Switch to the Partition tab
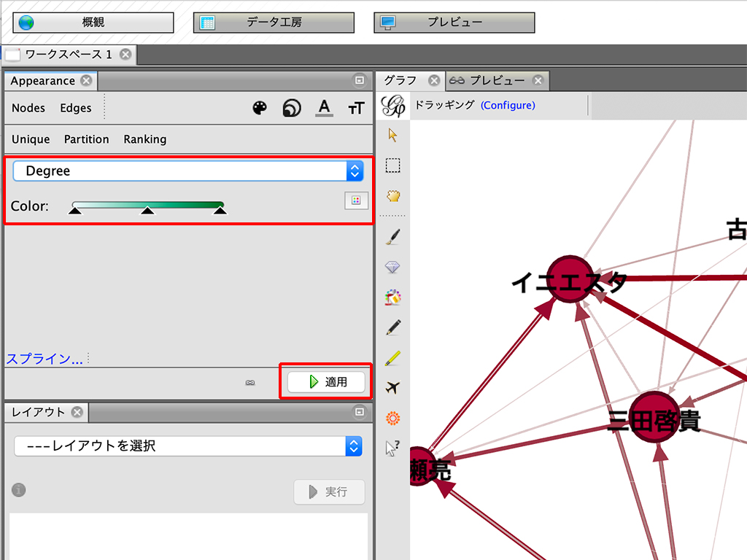The width and height of the screenshot is (747, 560). (86, 139)
